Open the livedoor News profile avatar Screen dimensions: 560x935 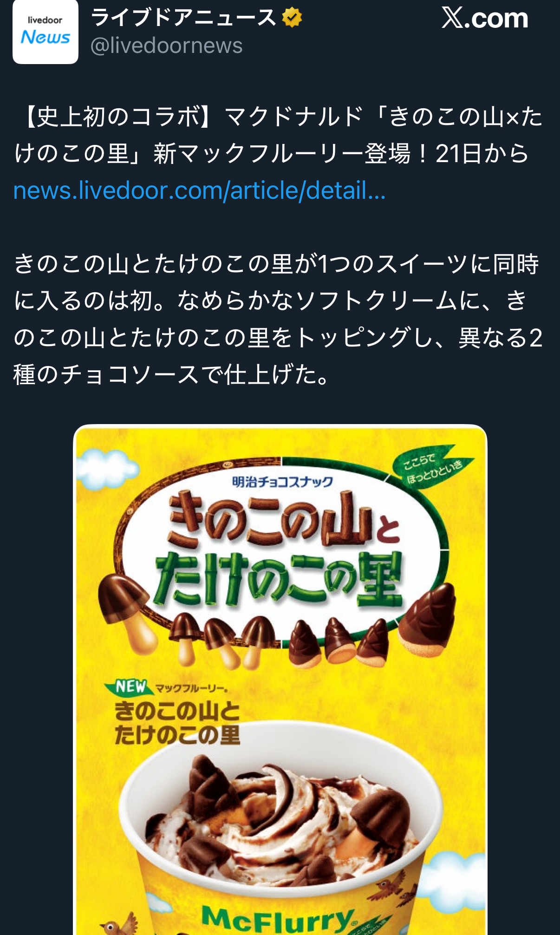tap(46, 32)
